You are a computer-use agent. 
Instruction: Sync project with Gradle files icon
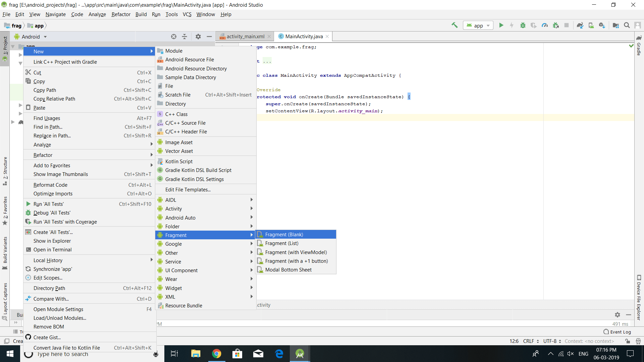pyautogui.click(x=580, y=25)
